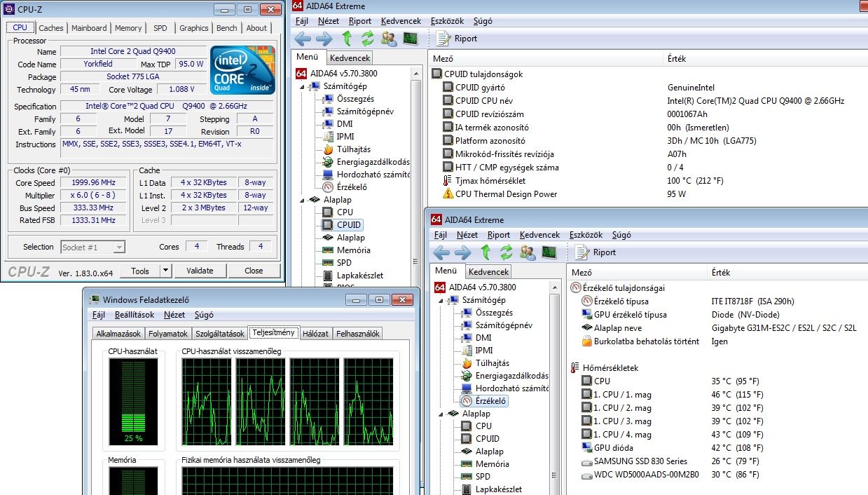Click the Intel Core 2 Quad logo in CPU-Z
Image resolution: width=868 pixels, height=495 pixels.
click(243, 70)
